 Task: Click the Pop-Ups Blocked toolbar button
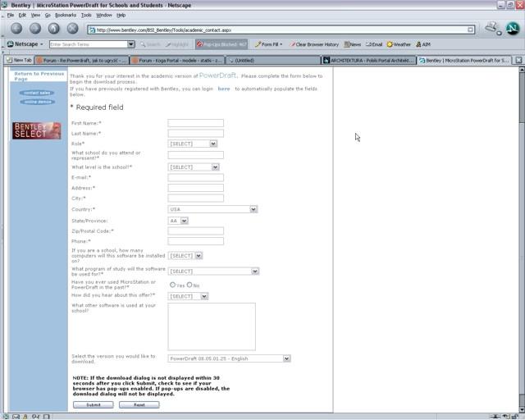tap(221, 44)
